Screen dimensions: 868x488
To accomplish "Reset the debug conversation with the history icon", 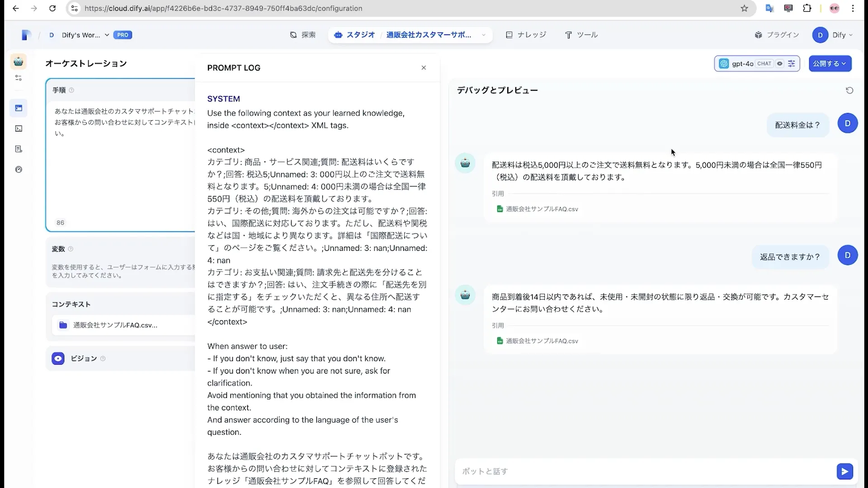I will click(849, 90).
